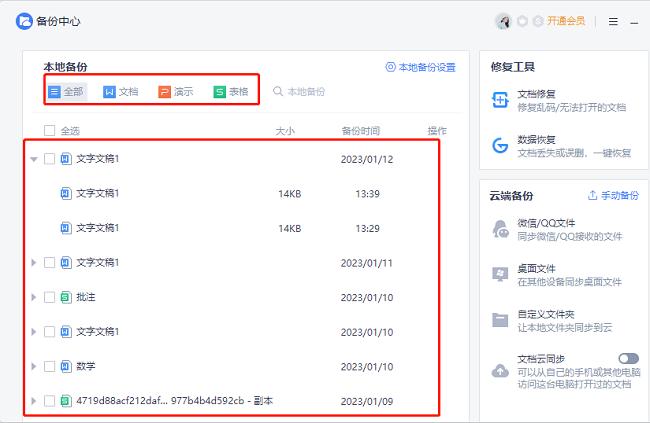Switch to the 表格 filter tab
Image resolution: width=650 pixels, height=423 pixels.
point(230,92)
